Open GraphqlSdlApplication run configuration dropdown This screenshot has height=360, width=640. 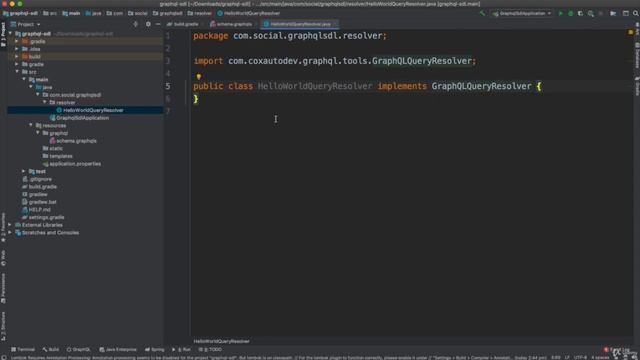[x=522, y=13]
